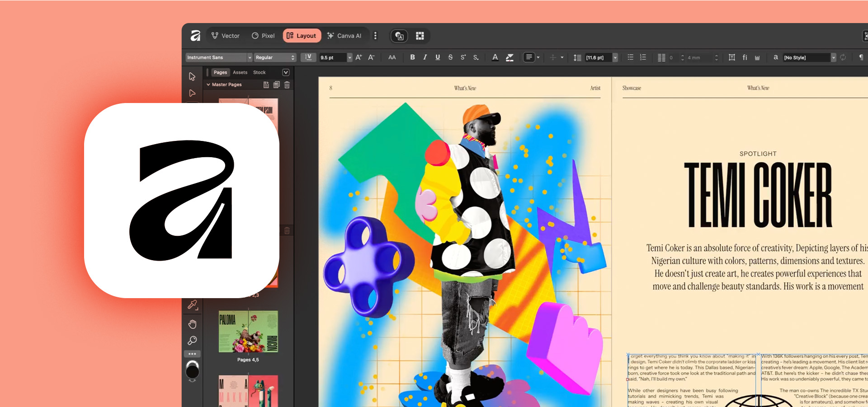Collapse the Master Pages section
The height and width of the screenshot is (407, 868).
tap(208, 84)
